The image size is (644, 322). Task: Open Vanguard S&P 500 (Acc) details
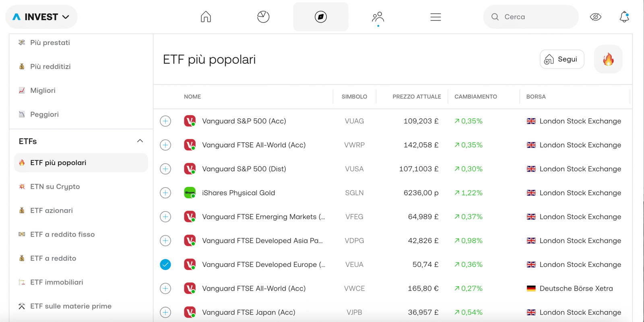244,121
